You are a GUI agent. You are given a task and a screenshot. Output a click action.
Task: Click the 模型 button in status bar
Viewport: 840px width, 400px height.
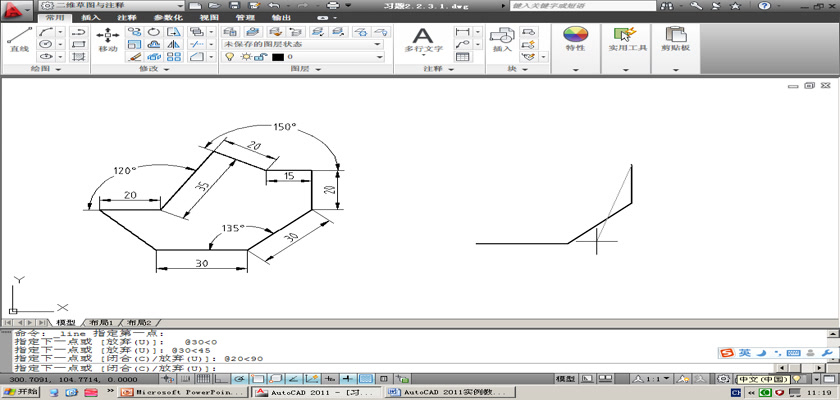565,379
